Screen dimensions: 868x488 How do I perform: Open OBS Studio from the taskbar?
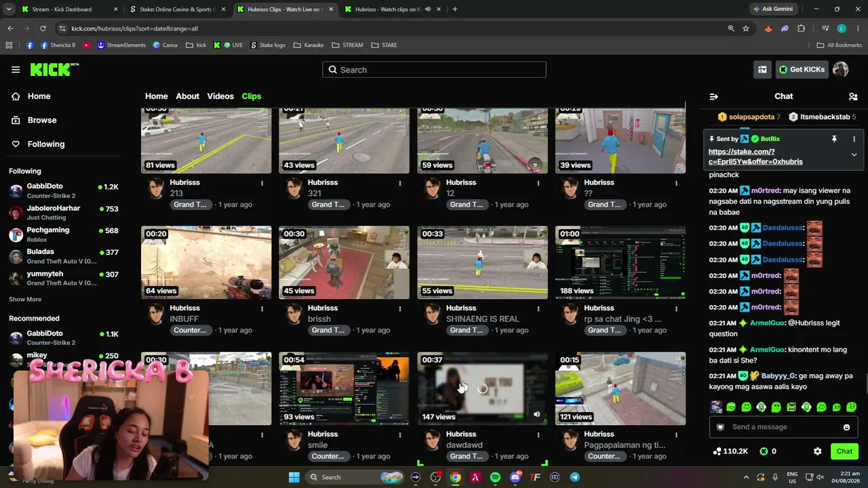pos(435,477)
